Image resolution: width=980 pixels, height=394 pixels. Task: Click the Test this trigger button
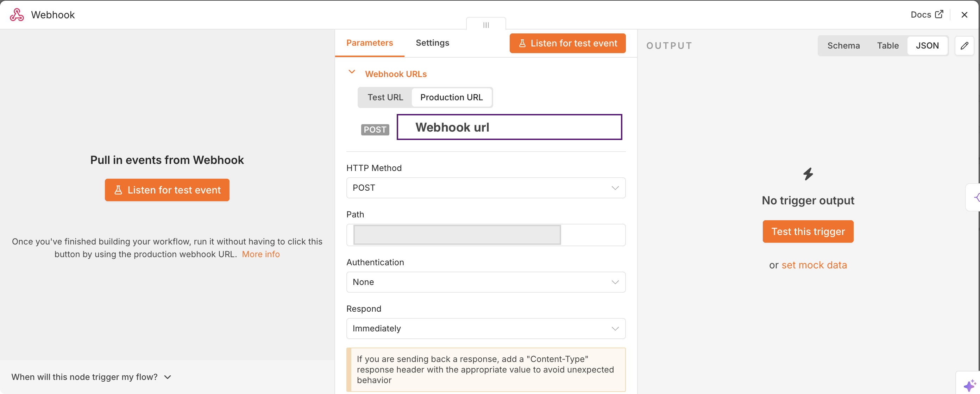click(x=808, y=231)
